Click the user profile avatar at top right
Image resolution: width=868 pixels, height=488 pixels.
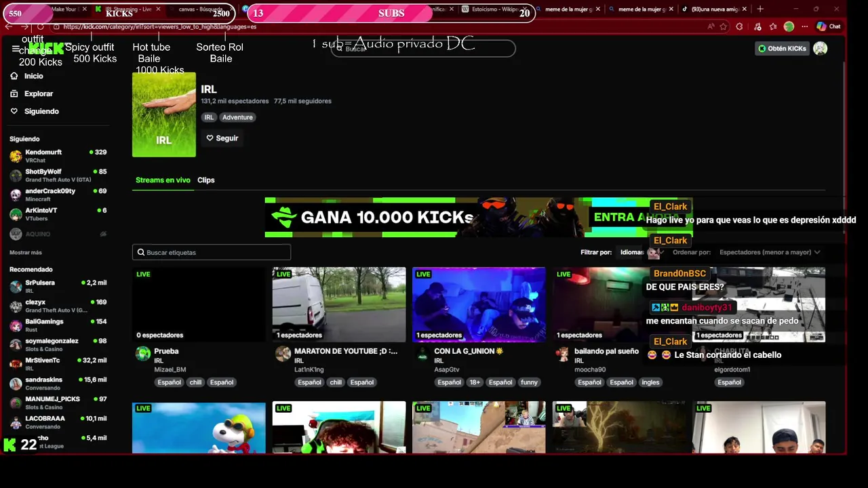pyautogui.click(x=820, y=48)
